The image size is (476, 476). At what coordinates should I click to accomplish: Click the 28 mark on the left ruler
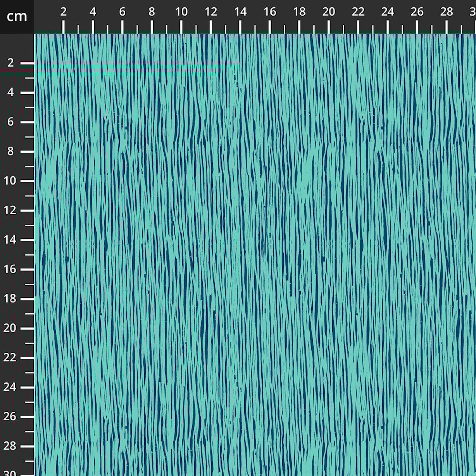11,446
